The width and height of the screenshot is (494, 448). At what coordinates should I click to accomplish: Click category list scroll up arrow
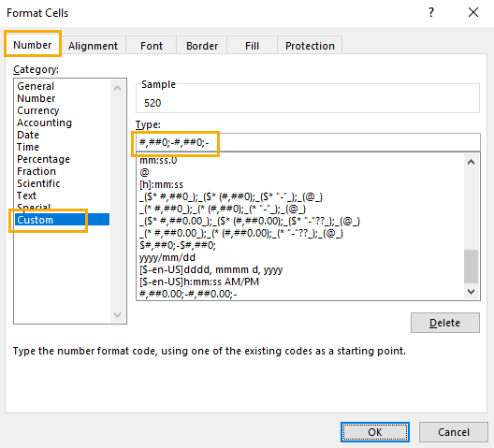(x=118, y=88)
